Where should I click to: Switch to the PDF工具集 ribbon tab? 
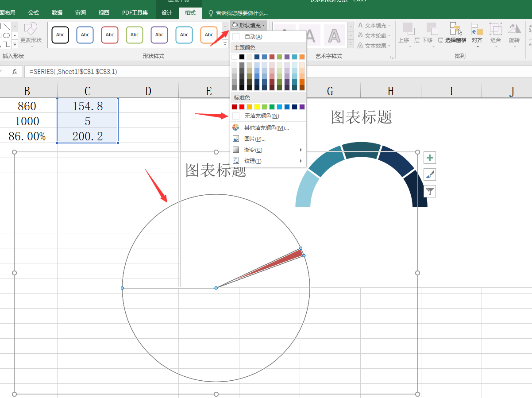[135, 13]
